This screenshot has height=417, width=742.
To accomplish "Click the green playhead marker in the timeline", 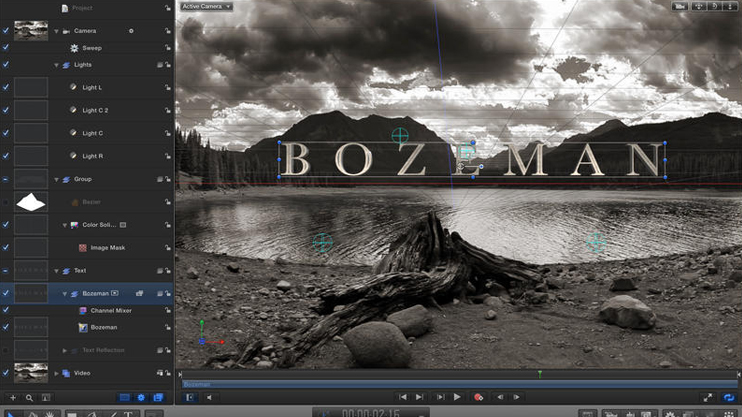I will pyautogui.click(x=540, y=374).
